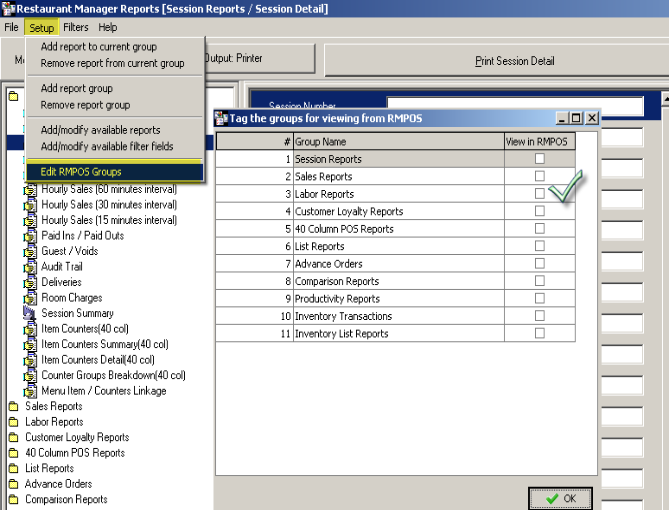Viewport: 669px width, 510px height.
Task: Click the Counter Groups Breakdown report icon
Action: 30,376
